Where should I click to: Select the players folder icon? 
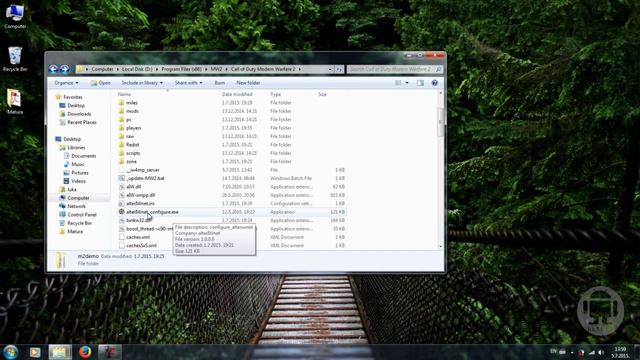coord(121,128)
